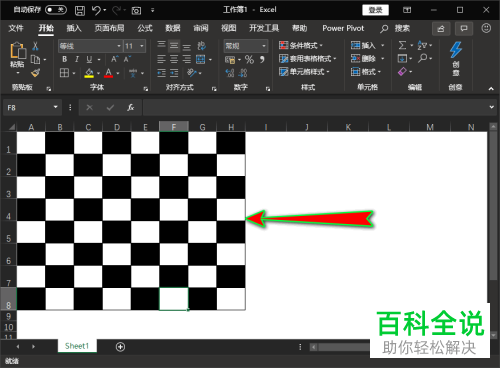The height and width of the screenshot is (368, 500).
Task: Increase font size with the larger A
Action: point(114,59)
